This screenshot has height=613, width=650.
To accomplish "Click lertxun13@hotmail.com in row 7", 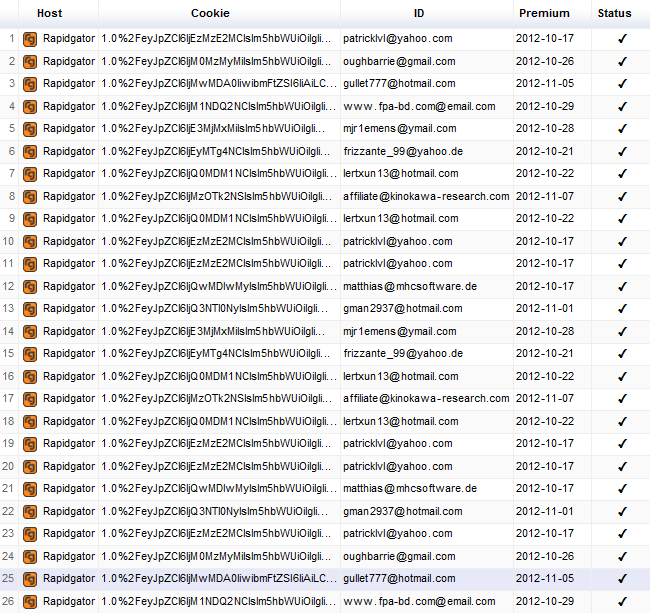I will [x=400, y=173].
